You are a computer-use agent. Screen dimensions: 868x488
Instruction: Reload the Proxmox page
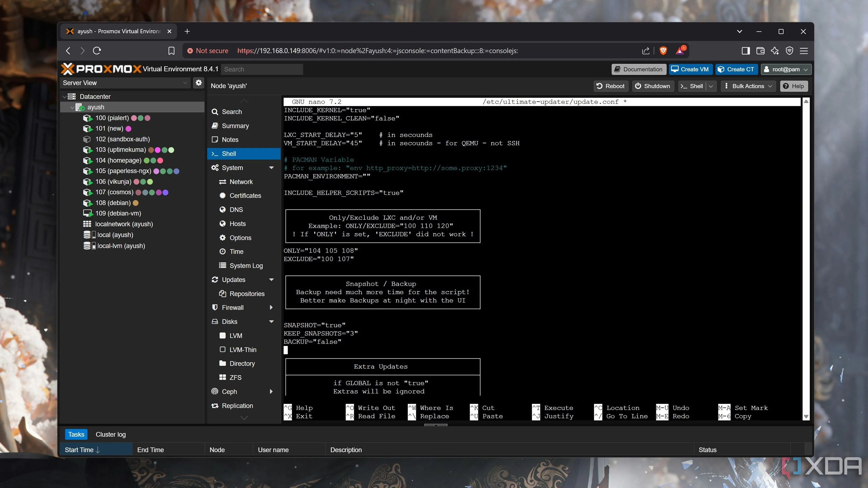tap(97, 51)
